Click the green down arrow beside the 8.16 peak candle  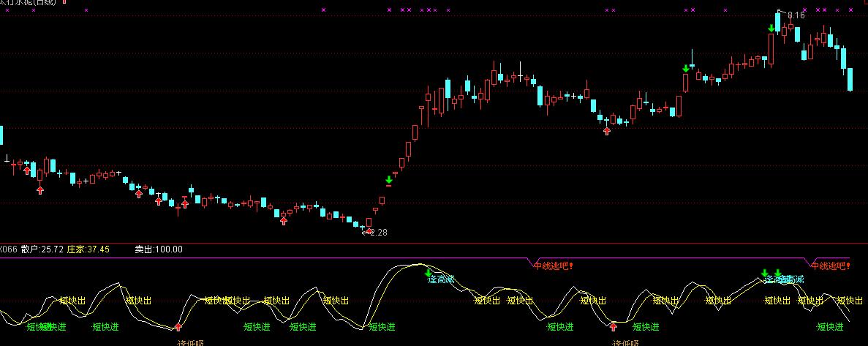[771, 29]
